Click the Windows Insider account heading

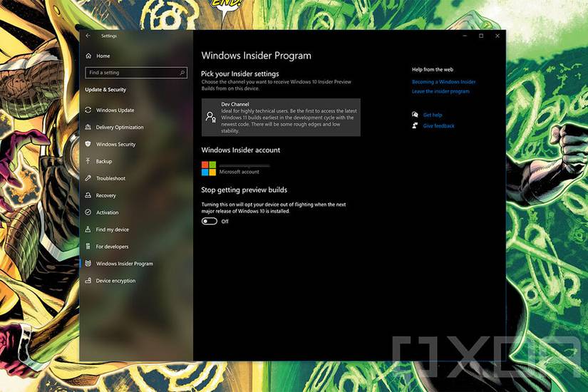point(241,150)
